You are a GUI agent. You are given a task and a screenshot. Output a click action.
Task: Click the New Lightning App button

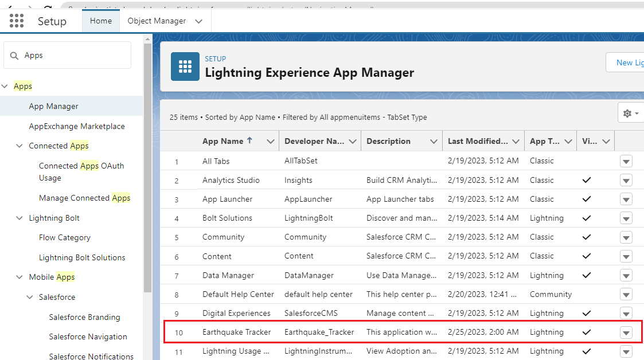point(625,62)
